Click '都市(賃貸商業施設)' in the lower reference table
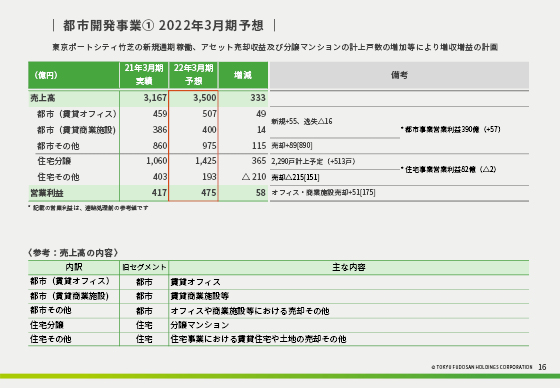The width and height of the screenshot is (560, 388). click(x=69, y=296)
